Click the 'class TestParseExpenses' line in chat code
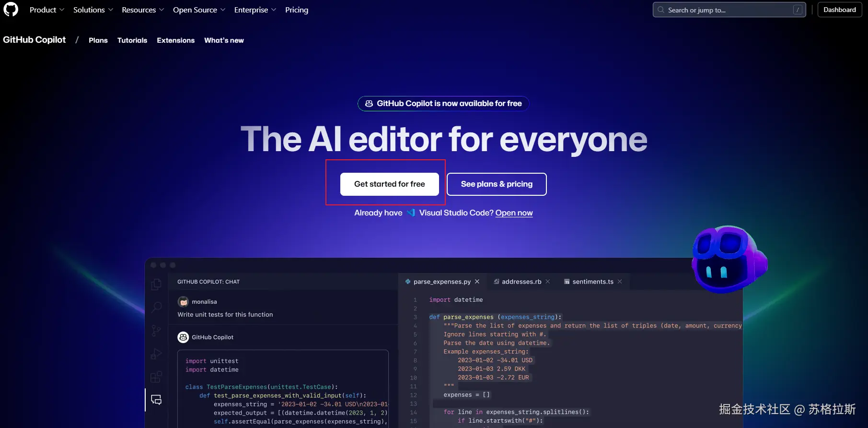 coord(262,387)
